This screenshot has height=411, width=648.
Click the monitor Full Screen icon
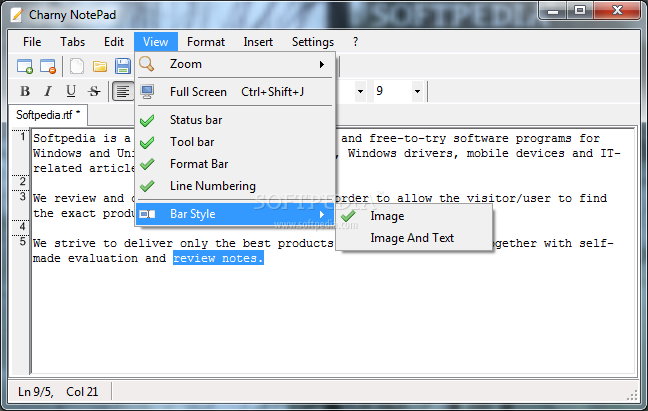[147, 92]
